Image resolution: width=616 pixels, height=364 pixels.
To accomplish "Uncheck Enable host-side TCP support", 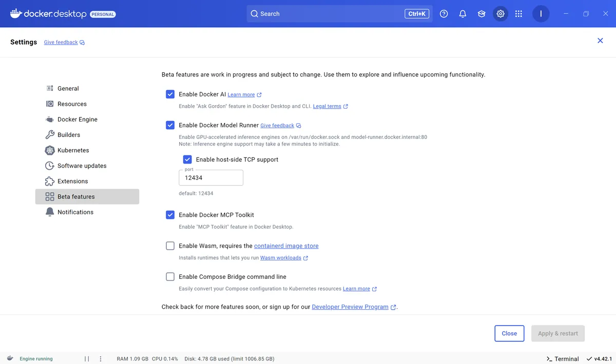I will pyautogui.click(x=187, y=159).
